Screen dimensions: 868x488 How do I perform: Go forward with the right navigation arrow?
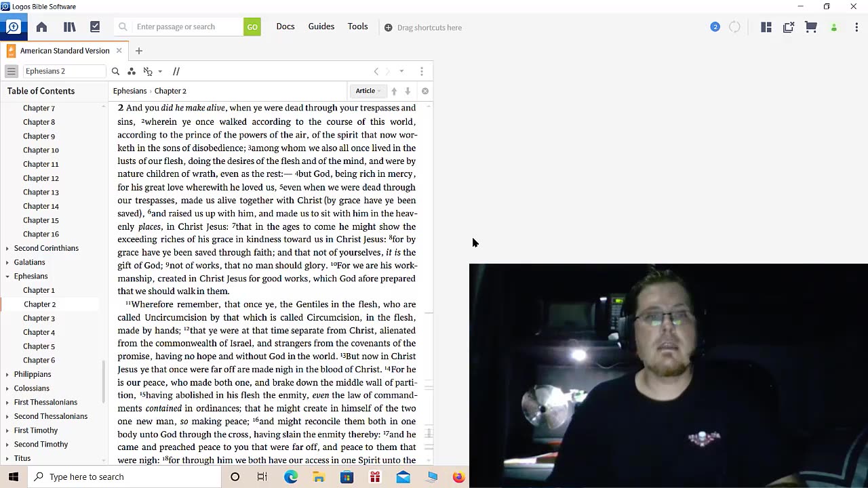pyautogui.click(x=388, y=71)
